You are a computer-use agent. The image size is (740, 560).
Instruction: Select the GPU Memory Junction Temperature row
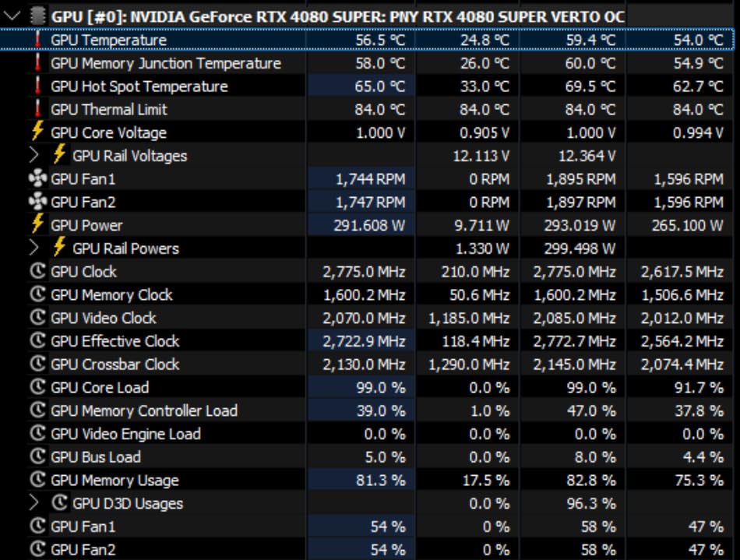tap(165, 63)
